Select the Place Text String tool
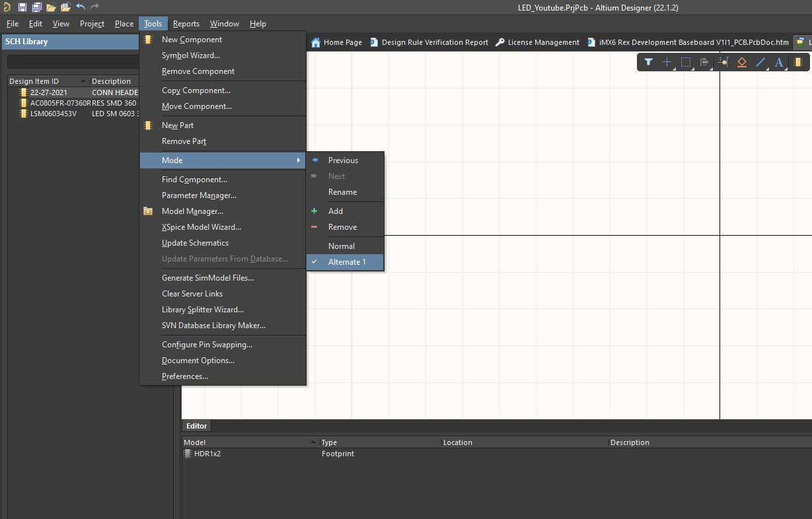812x519 pixels. coord(779,62)
